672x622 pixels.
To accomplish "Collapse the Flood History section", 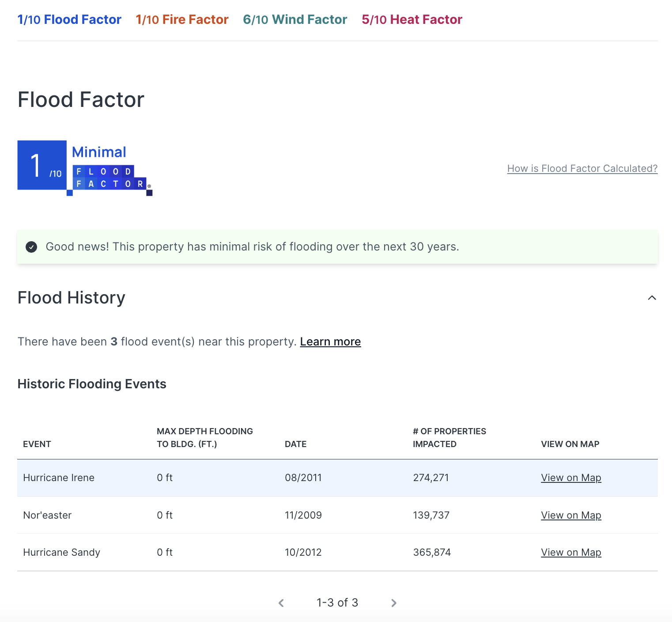I will (652, 298).
